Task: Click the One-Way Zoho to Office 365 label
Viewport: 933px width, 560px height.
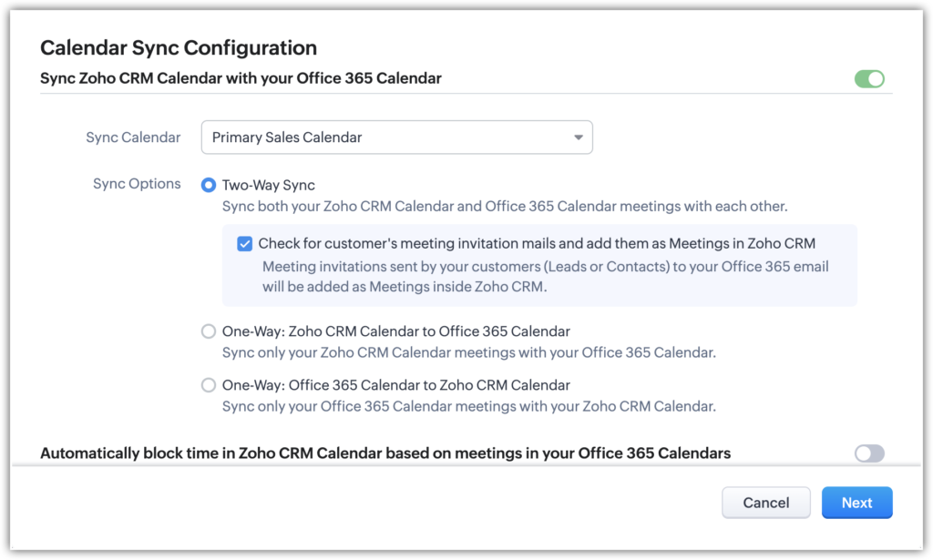Action: [398, 331]
